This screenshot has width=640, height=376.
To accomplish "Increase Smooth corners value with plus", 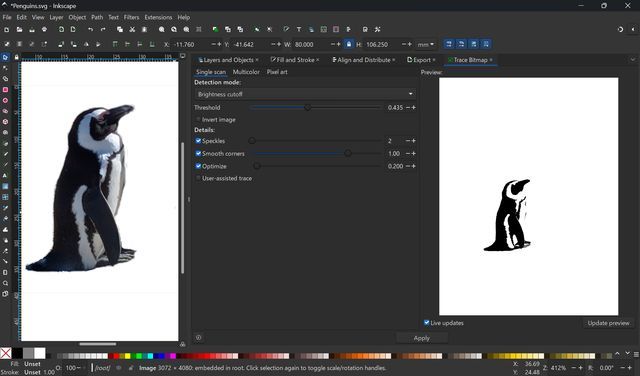I will point(414,154).
